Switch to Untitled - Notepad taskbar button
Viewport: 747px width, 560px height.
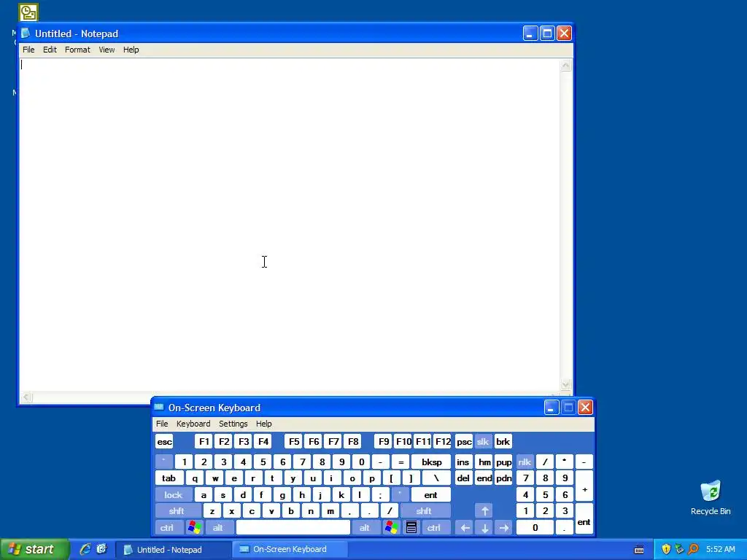(x=174, y=550)
